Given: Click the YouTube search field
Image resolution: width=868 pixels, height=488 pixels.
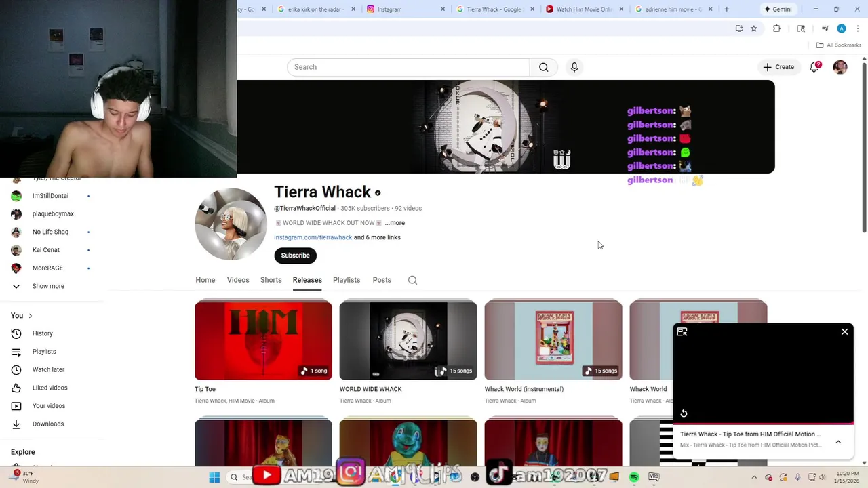Looking at the screenshot, I should point(408,67).
